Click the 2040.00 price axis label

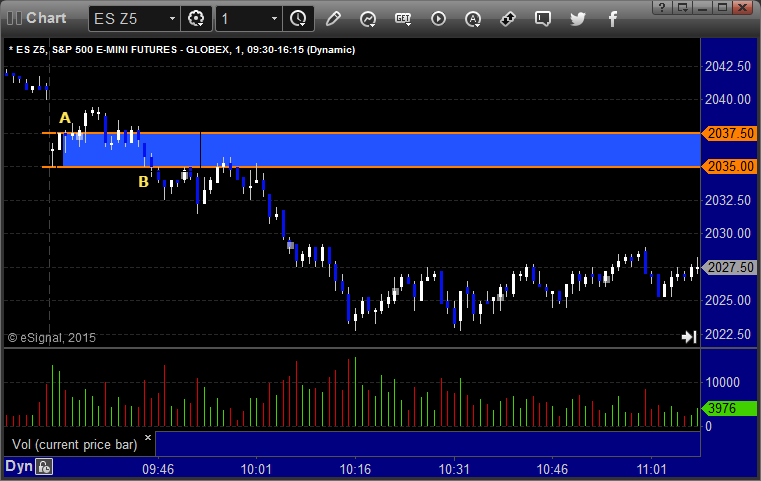tap(728, 100)
